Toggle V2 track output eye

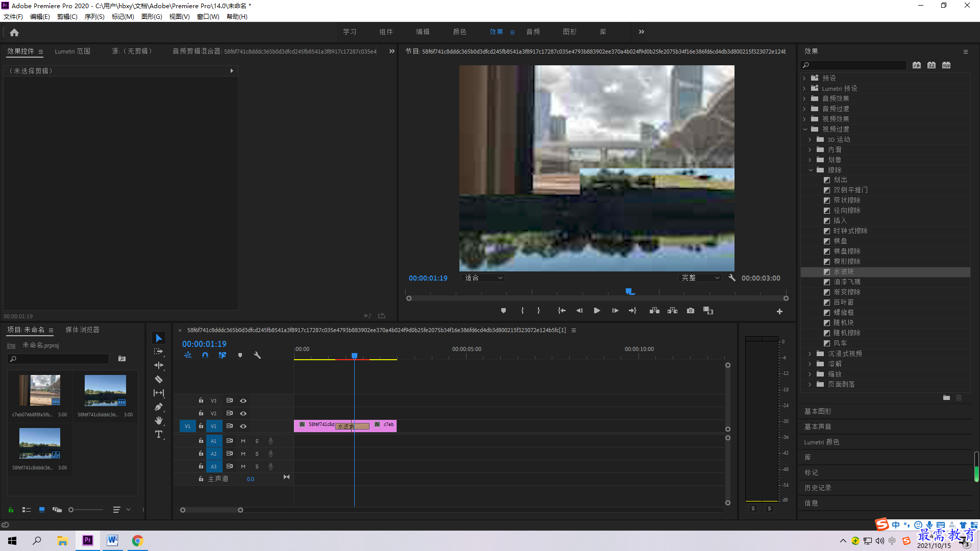pyautogui.click(x=243, y=414)
